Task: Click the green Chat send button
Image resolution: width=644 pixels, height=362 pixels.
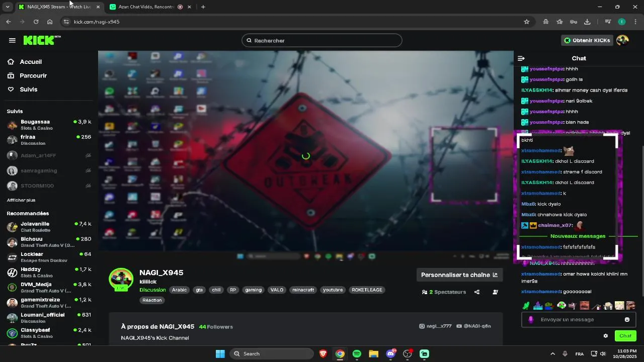Action: 625,336
